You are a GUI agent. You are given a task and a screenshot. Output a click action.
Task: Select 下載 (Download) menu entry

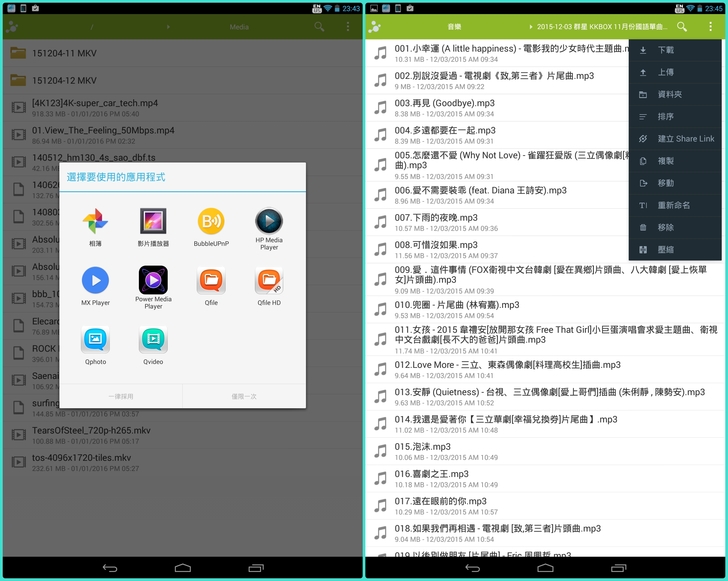675,50
